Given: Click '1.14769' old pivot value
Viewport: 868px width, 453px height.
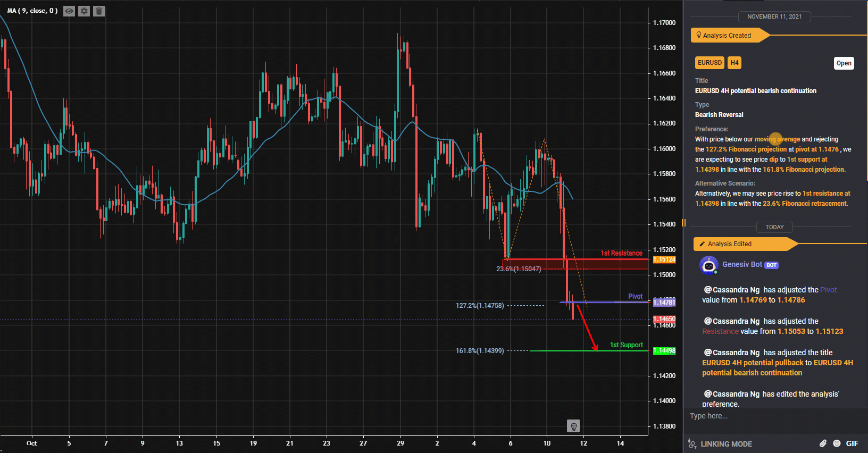Looking at the screenshot, I should [x=753, y=300].
